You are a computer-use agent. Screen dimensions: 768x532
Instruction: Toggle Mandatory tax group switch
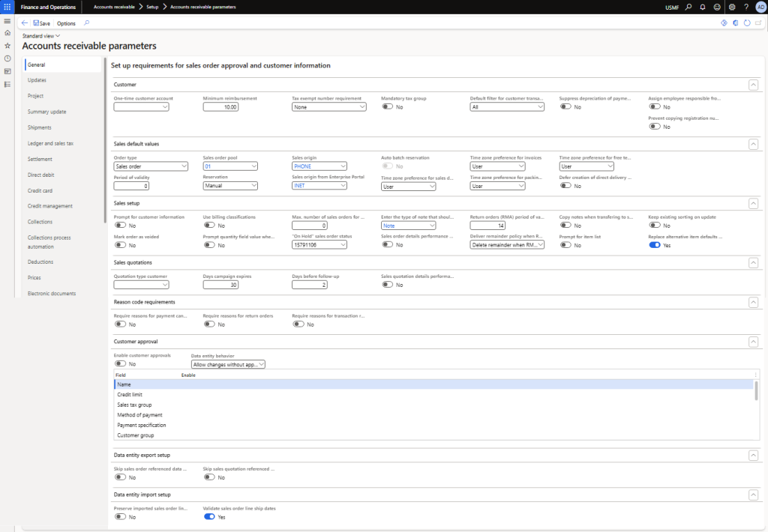point(388,107)
